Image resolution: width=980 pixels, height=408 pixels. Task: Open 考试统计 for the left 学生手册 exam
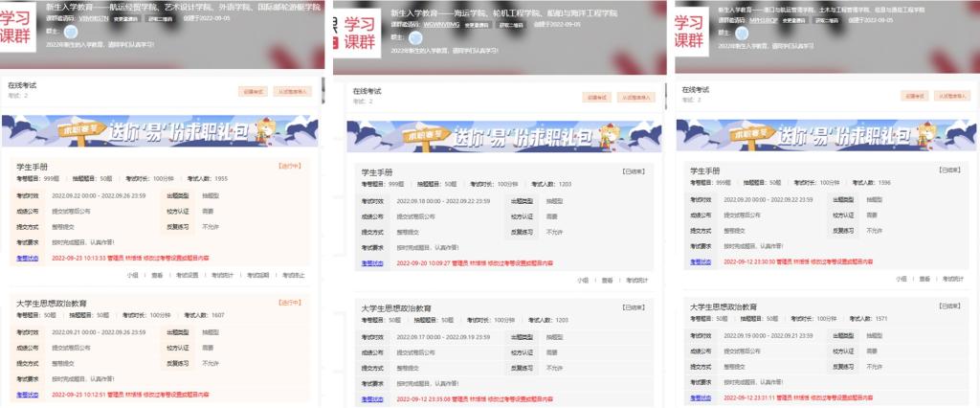[x=225, y=275]
